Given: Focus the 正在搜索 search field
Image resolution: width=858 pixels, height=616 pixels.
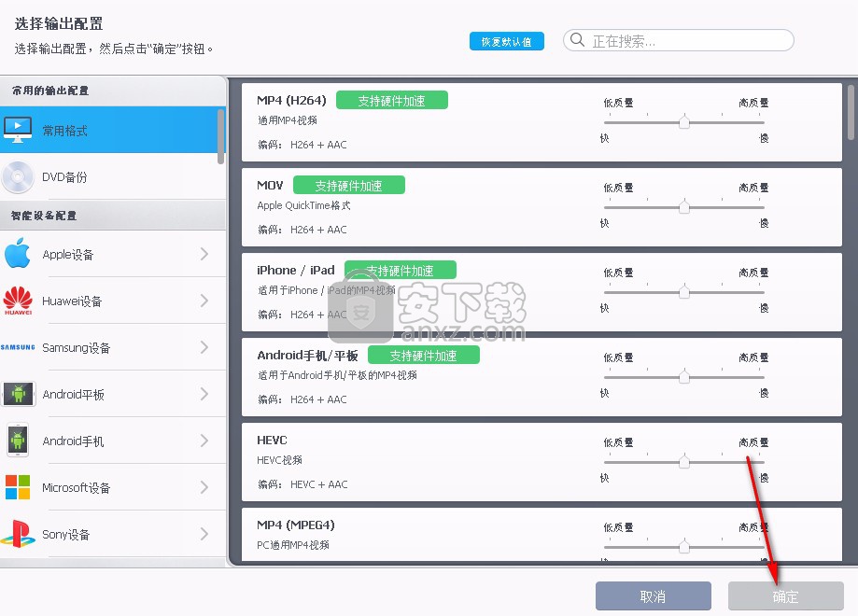Looking at the screenshot, I should (679, 40).
